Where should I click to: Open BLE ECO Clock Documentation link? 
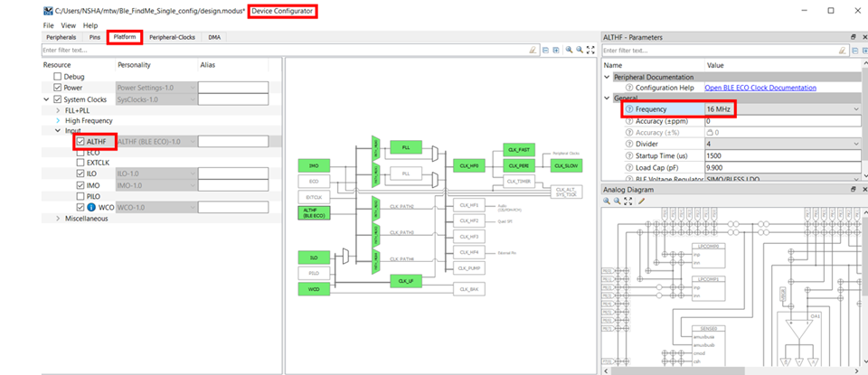[x=760, y=88]
